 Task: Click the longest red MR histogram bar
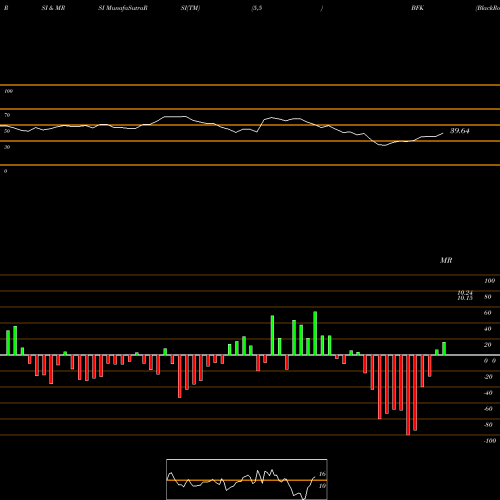point(408,395)
